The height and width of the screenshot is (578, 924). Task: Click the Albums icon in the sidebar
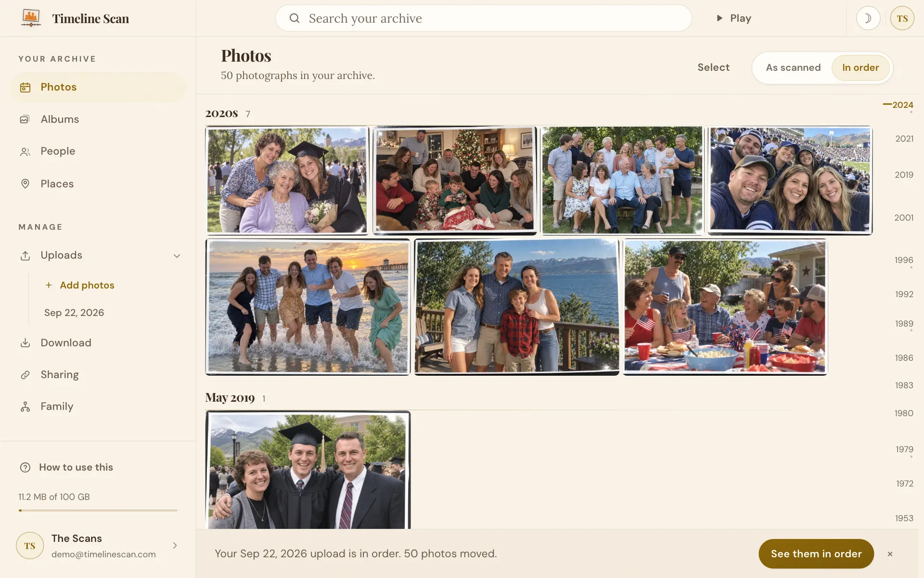25,119
